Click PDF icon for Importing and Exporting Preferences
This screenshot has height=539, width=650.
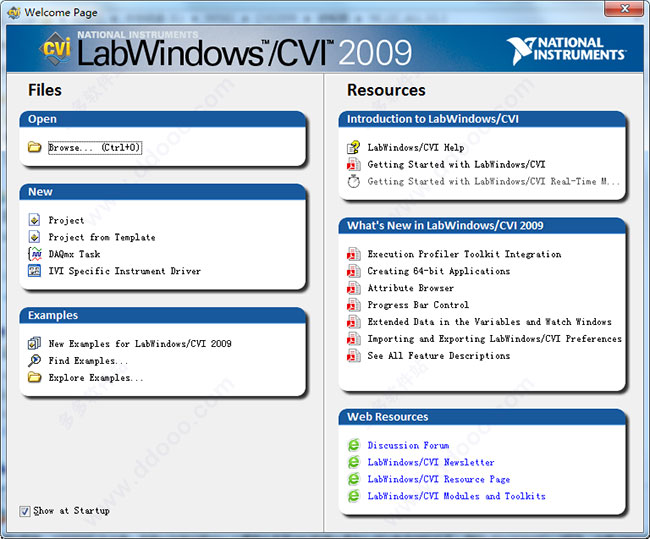click(x=354, y=339)
